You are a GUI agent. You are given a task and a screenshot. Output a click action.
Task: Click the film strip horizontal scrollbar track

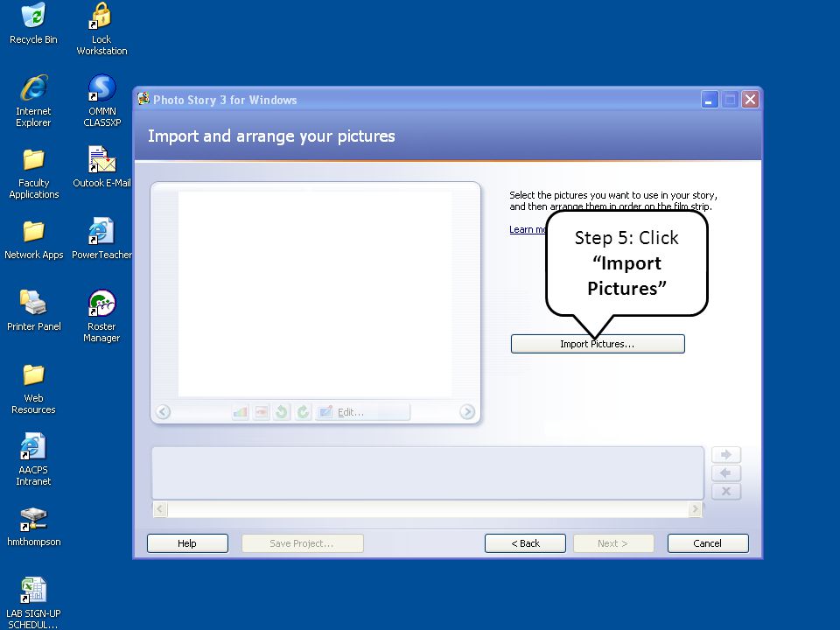[428, 509]
